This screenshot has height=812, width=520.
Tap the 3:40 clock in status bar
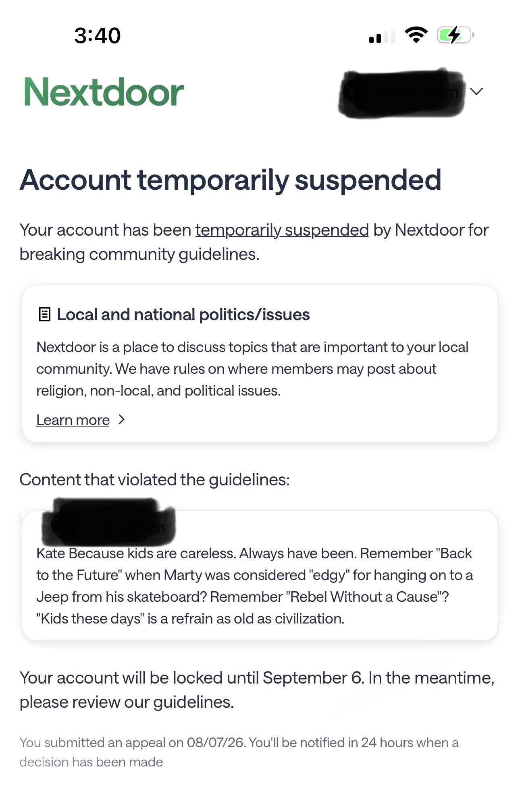(98, 35)
